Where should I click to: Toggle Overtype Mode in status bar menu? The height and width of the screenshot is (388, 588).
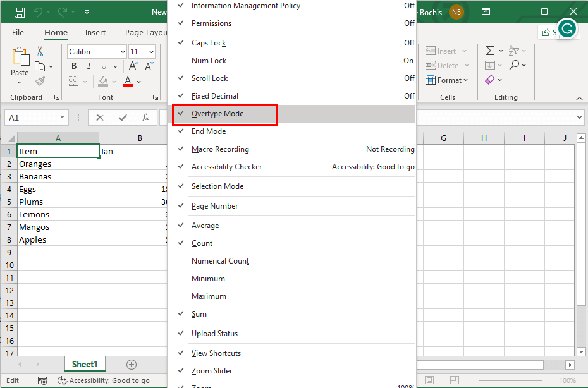coord(217,114)
